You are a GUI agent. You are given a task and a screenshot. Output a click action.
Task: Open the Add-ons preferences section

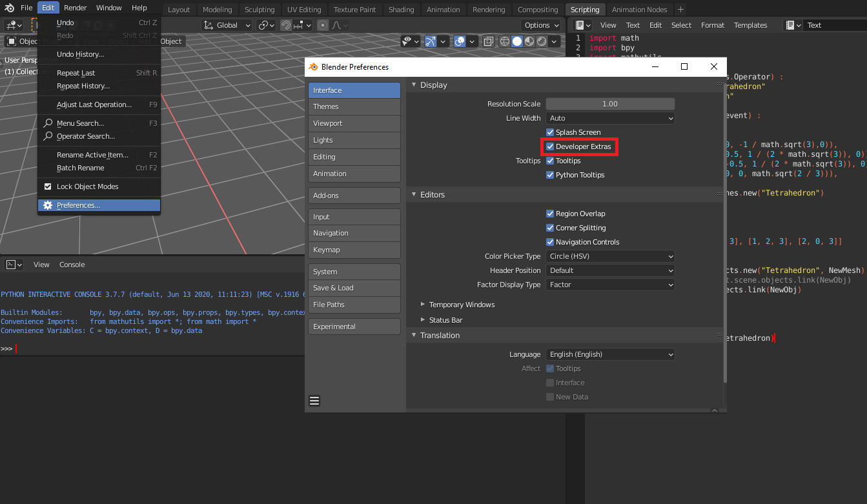point(354,196)
